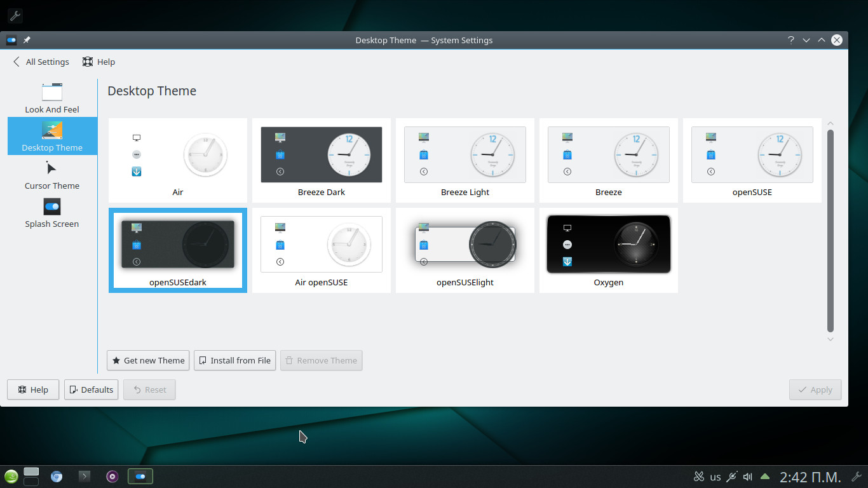
Task: Click the theme list vertical scrollbar
Action: pos(830,230)
